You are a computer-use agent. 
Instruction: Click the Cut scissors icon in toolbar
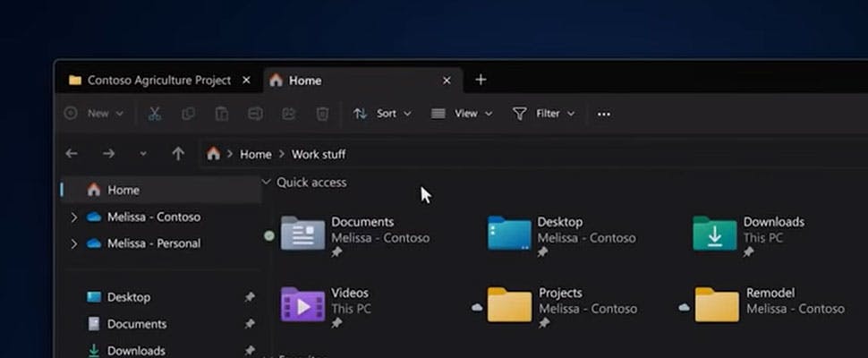tap(155, 114)
